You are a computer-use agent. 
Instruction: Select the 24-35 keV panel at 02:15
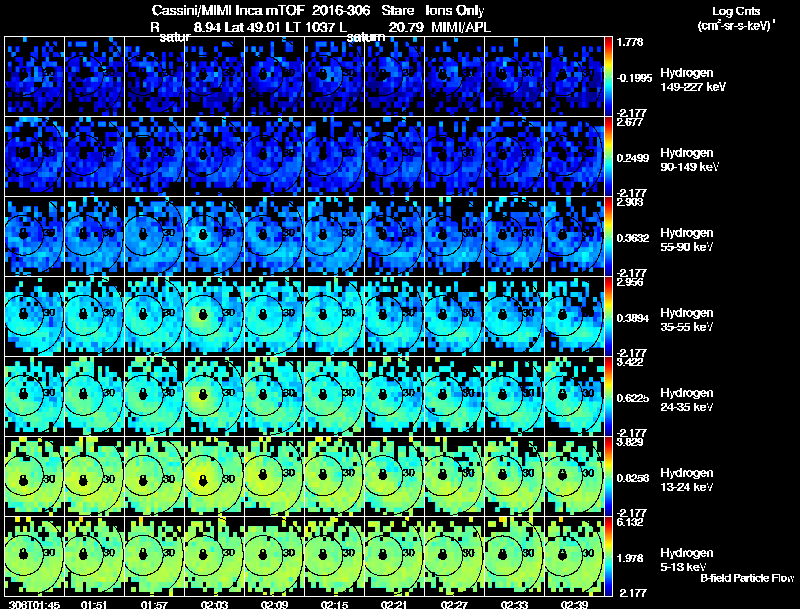coord(335,397)
